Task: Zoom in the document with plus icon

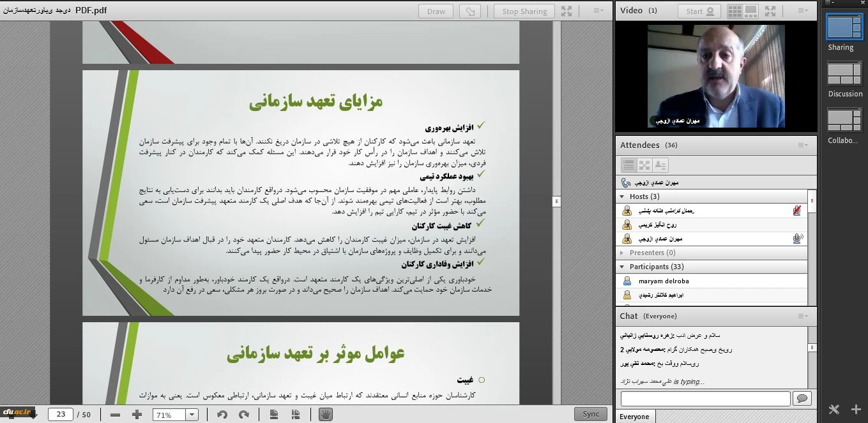Action: coord(137,415)
